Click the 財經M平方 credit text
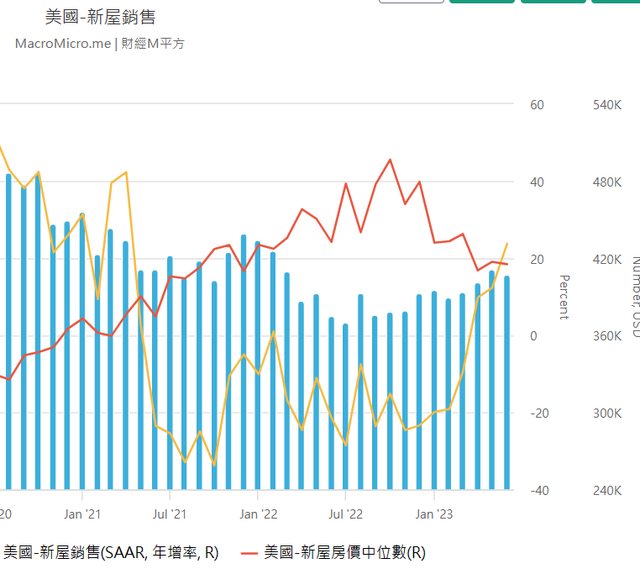 coord(153,43)
